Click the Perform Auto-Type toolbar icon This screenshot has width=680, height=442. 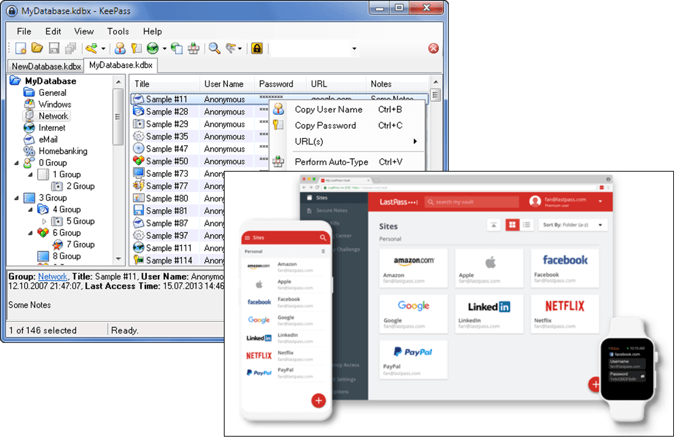click(x=193, y=48)
